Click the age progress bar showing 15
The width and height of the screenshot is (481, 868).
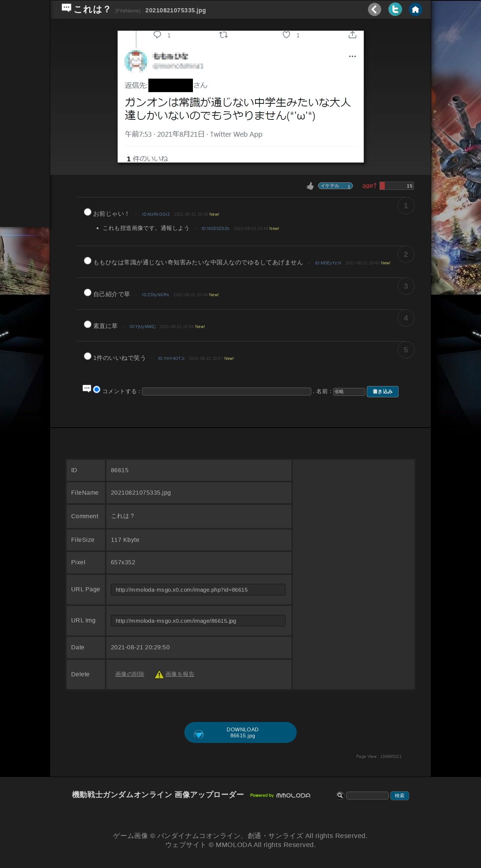coord(397,186)
